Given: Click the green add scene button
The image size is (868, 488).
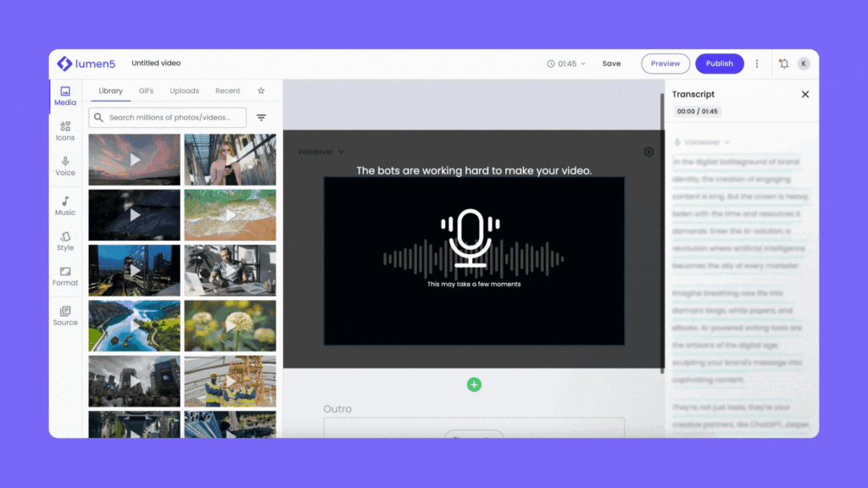Looking at the screenshot, I should [x=474, y=385].
